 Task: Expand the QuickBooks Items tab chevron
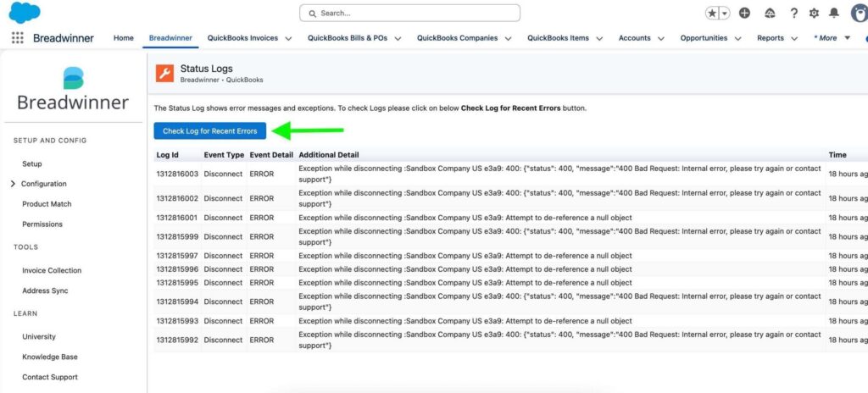599,39
